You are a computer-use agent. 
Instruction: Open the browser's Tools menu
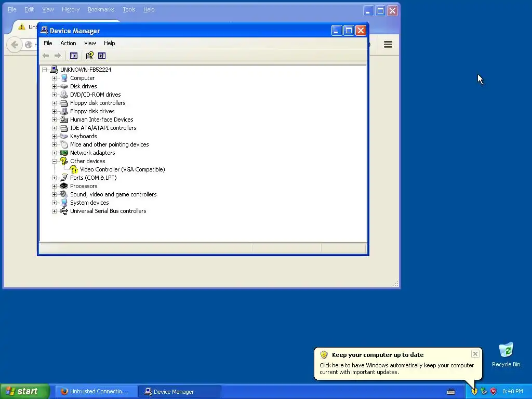point(129,9)
